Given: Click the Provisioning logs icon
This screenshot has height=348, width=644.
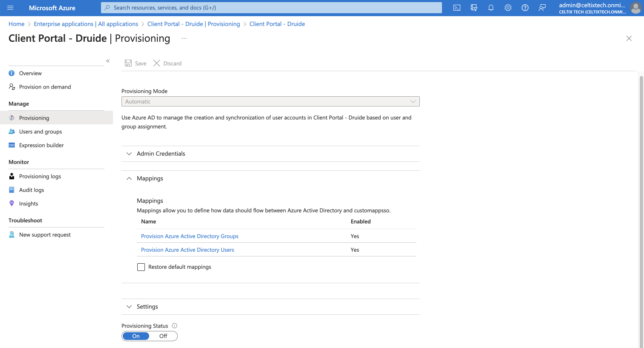Looking at the screenshot, I should pyautogui.click(x=12, y=176).
